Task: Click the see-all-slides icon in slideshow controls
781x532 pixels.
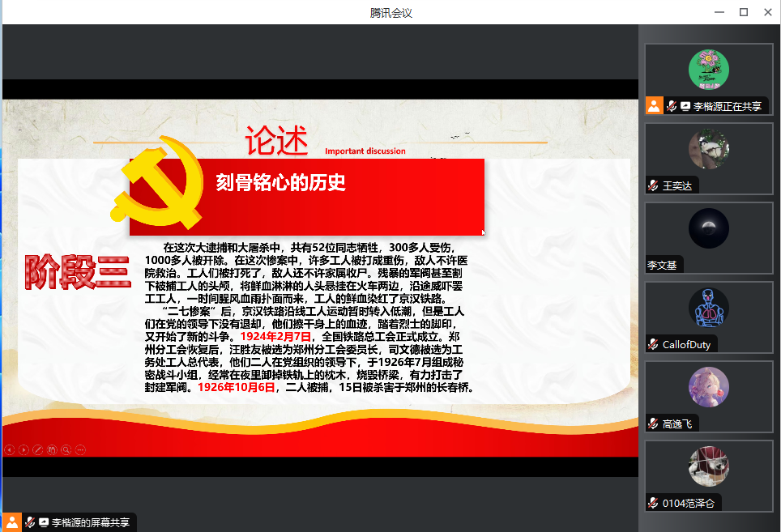Action: (x=52, y=449)
